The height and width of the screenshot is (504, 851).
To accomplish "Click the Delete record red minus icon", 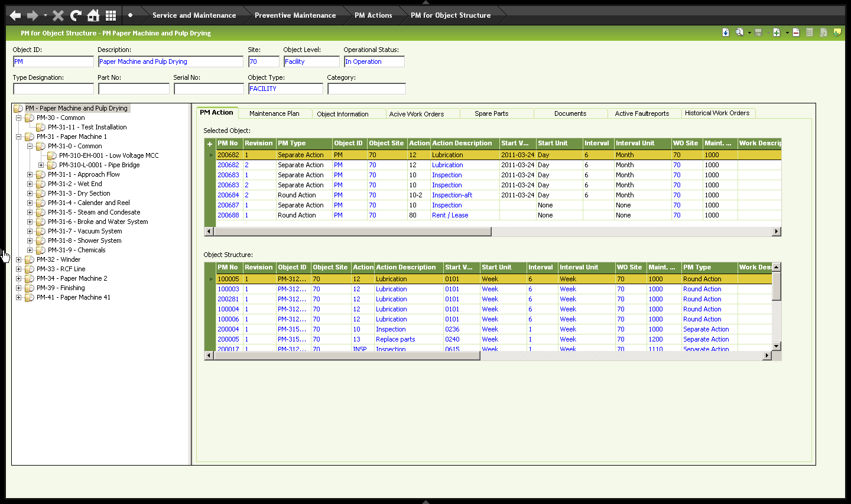I will click(x=796, y=32).
